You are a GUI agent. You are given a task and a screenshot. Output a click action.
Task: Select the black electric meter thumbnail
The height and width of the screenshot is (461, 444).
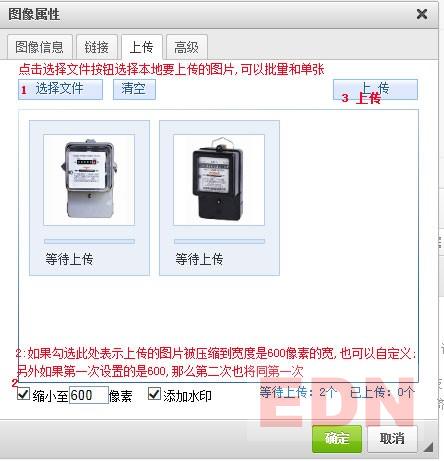[219, 180]
